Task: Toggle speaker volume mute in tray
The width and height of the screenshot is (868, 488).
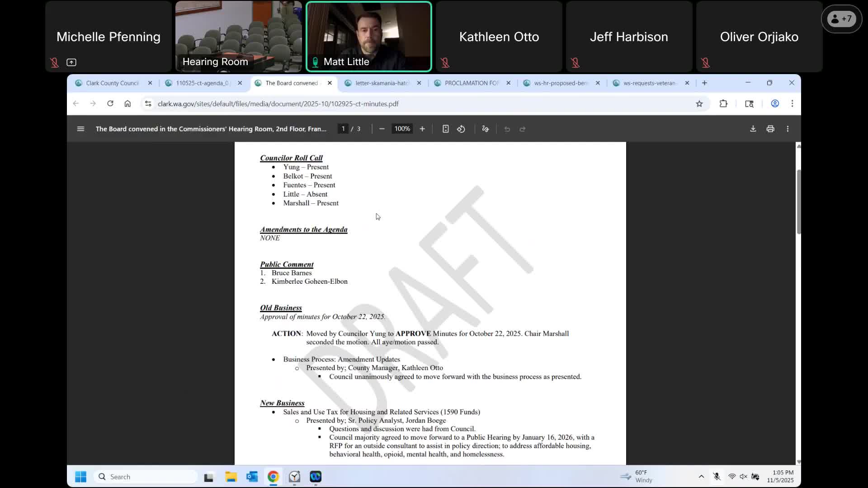Action: click(743, 477)
